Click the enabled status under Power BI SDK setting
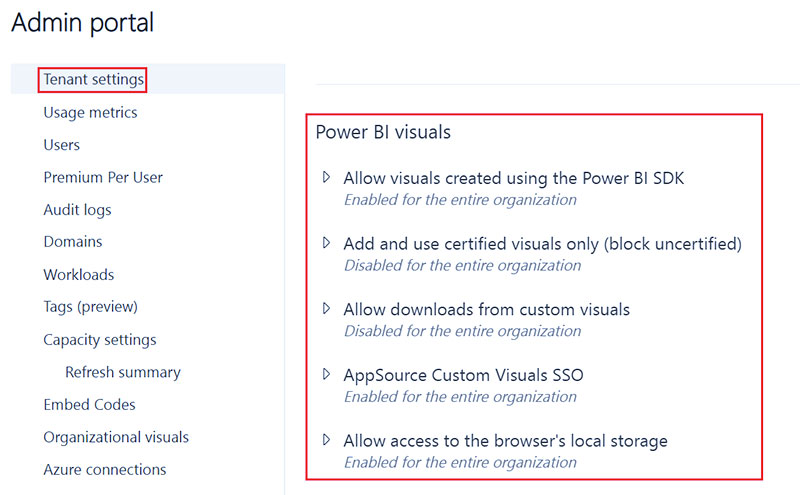800x495 pixels. (460, 200)
